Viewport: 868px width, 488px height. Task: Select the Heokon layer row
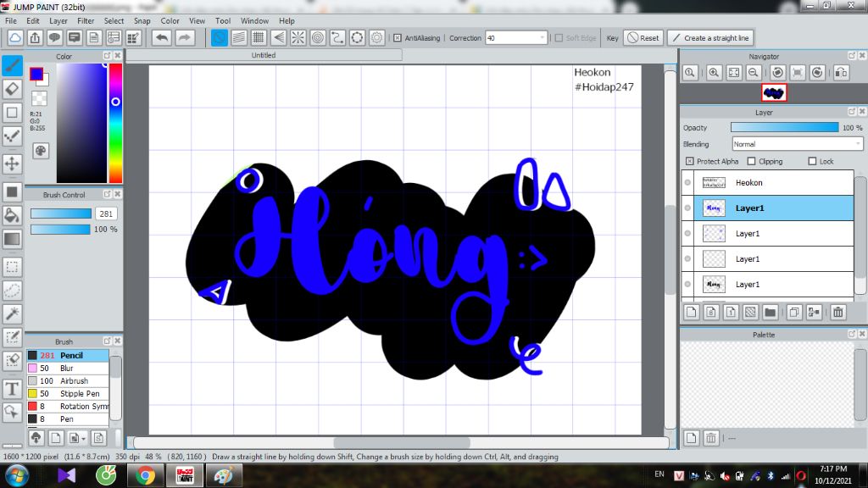pos(768,183)
